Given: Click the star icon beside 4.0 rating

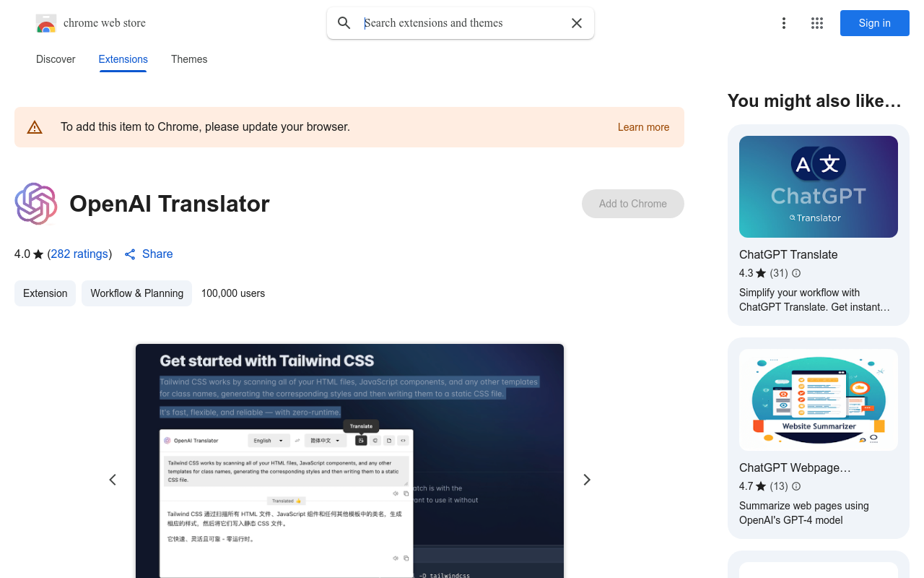Looking at the screenshot, I should tap(38, 254).
